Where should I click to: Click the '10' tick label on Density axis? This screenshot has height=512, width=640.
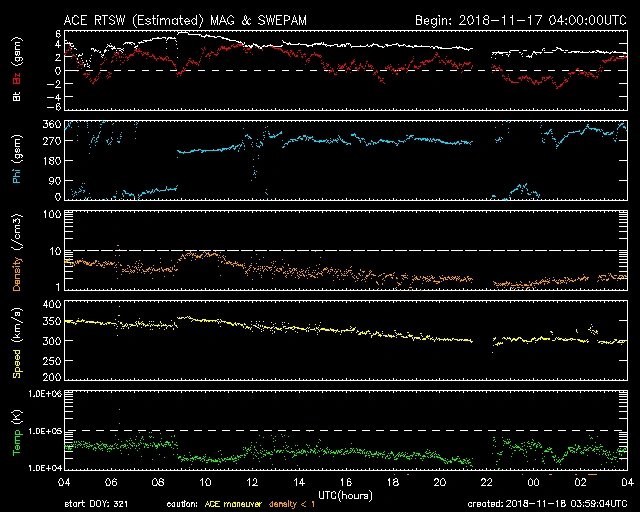tap(55, 251)
